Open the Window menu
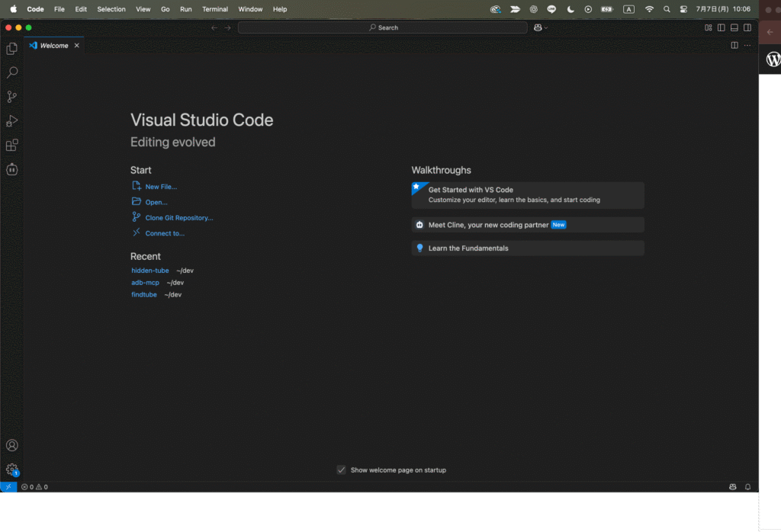 pos(250,9)
